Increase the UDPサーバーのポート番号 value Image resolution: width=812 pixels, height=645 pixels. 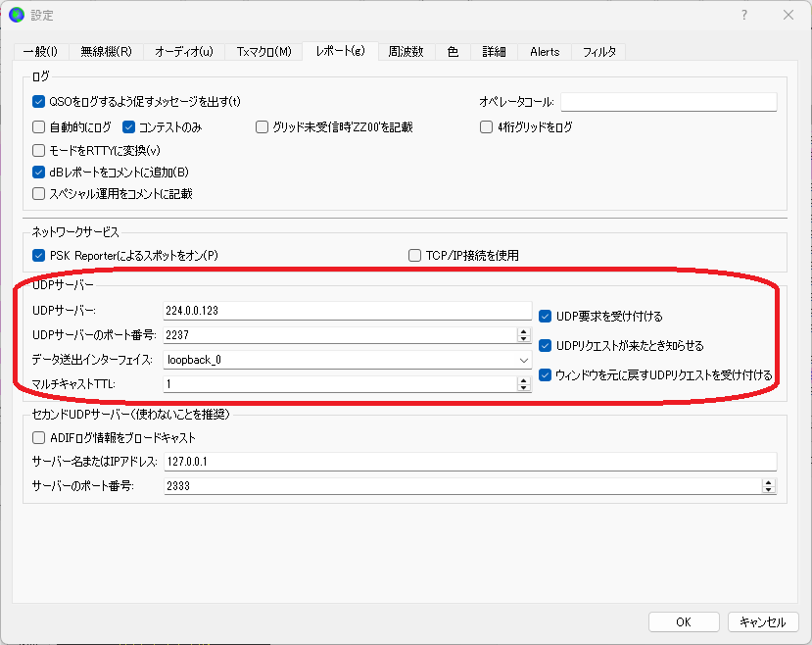(x=524, y=331)
